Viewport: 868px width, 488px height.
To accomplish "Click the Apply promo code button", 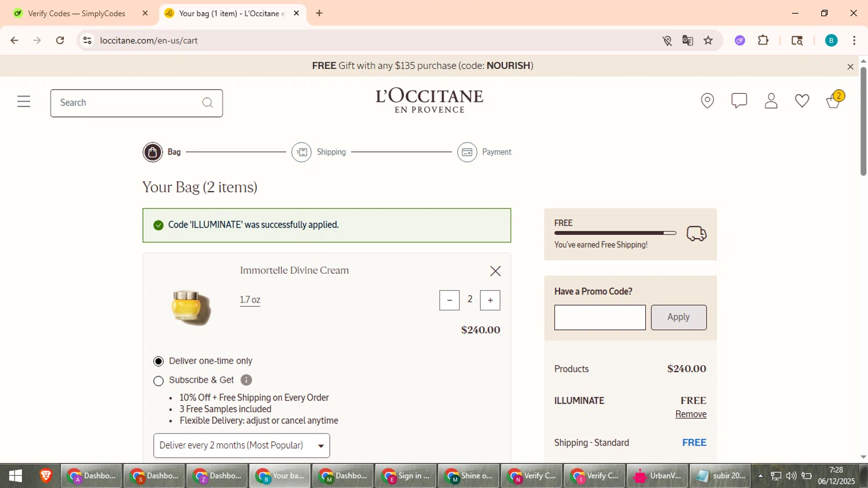I will pos(678,317).
